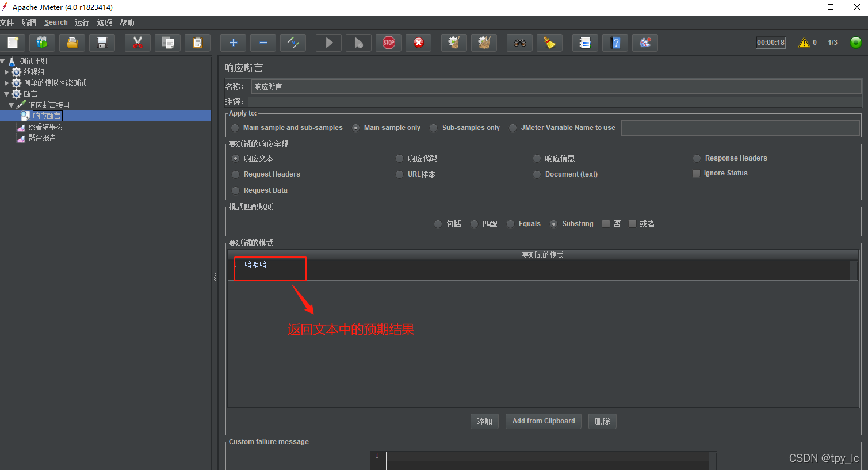Click the 添加 button
This screenshot has height=470, width=868.
point(484,421)
